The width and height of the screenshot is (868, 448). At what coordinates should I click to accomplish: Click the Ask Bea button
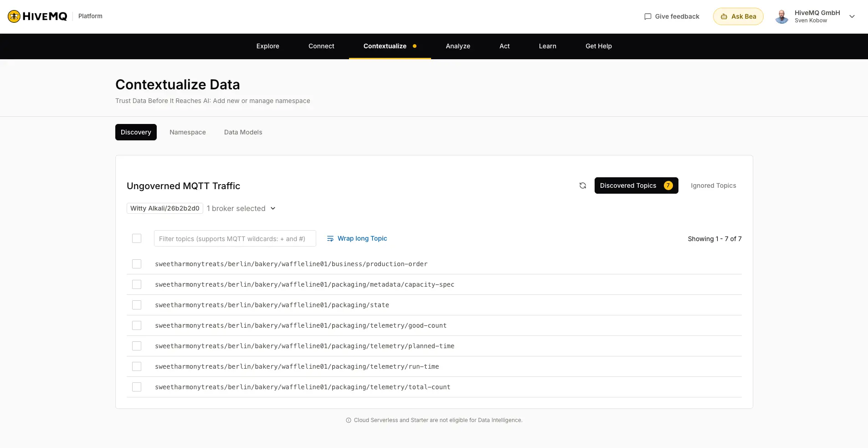(738, 16)
